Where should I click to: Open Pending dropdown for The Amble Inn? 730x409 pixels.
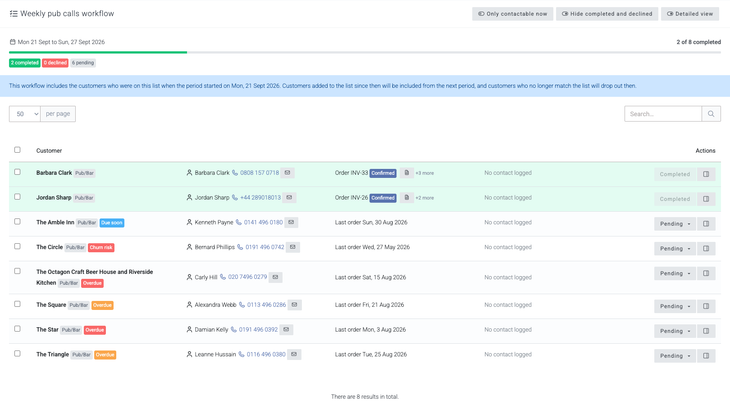click(675, 224)
